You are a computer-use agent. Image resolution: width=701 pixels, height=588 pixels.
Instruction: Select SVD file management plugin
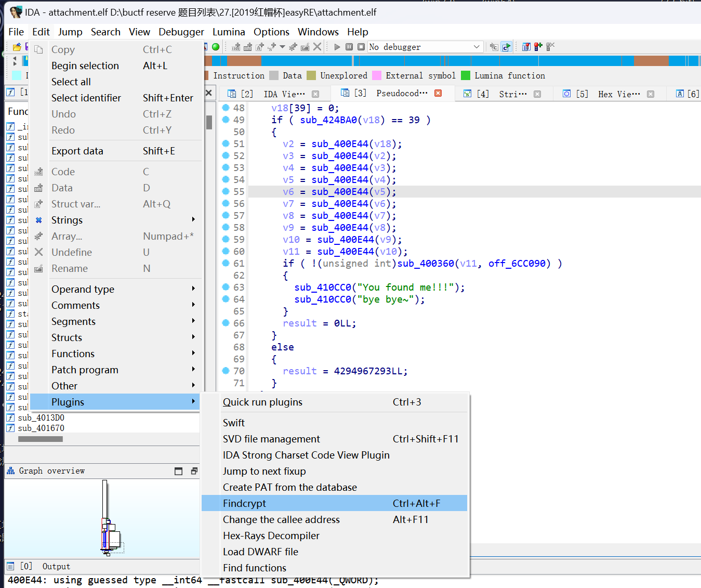tap(334, 439)
